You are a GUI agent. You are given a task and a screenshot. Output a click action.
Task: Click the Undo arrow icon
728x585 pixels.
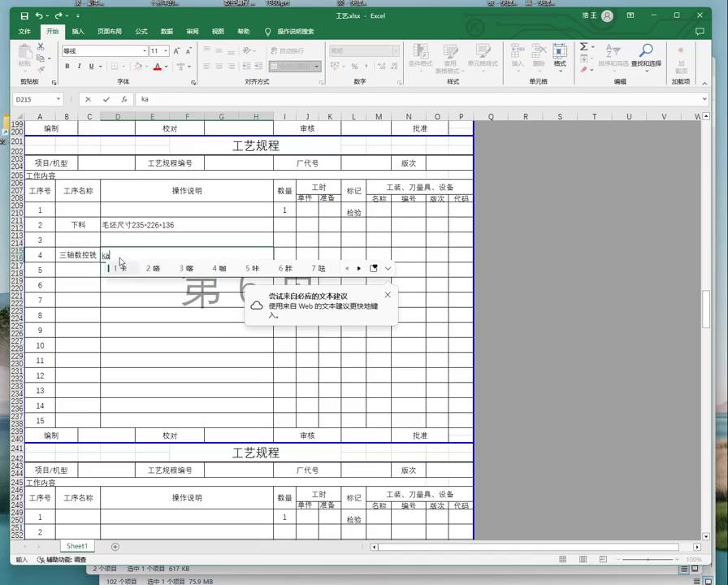pyautogui.click(x=39, y=15)
